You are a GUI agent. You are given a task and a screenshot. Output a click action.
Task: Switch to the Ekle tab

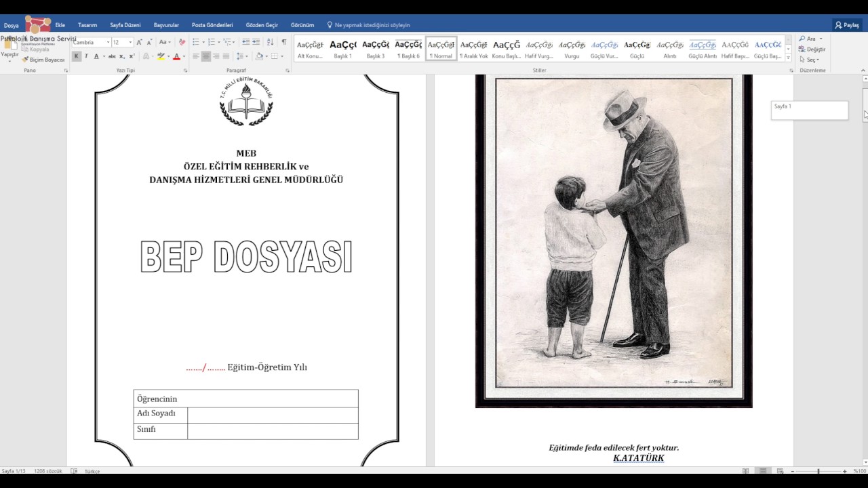coord(60,25)
